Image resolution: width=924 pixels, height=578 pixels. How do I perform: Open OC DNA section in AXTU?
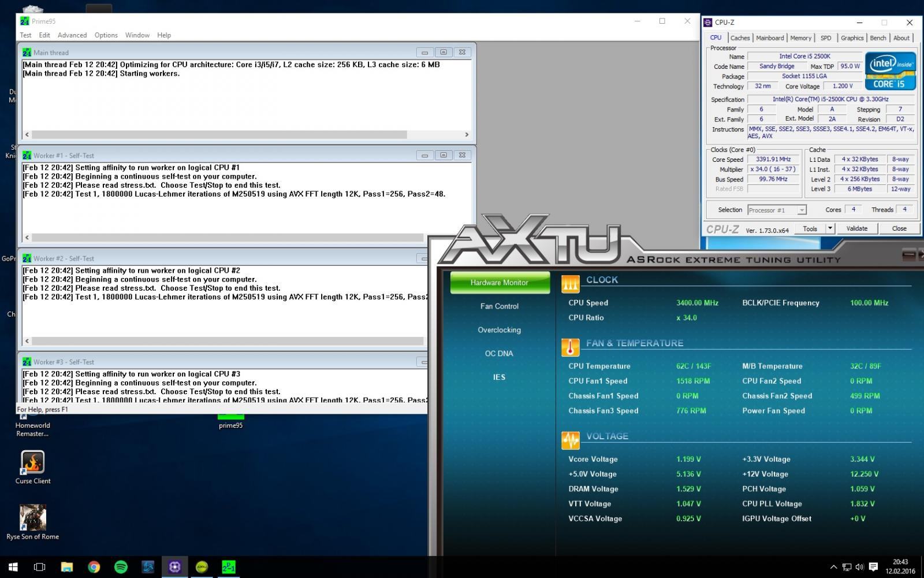(500, 354)
